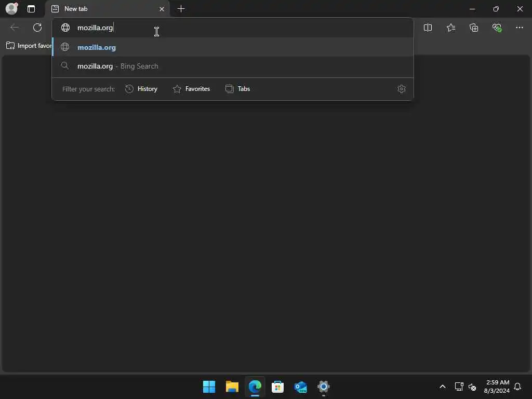Open a new tab with the plus button

click(181, 9)
